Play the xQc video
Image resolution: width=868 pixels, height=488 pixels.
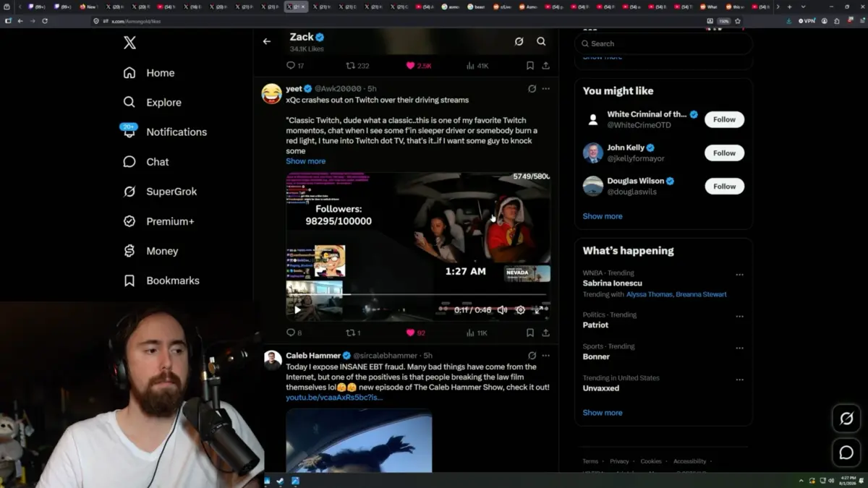point(297,310)
